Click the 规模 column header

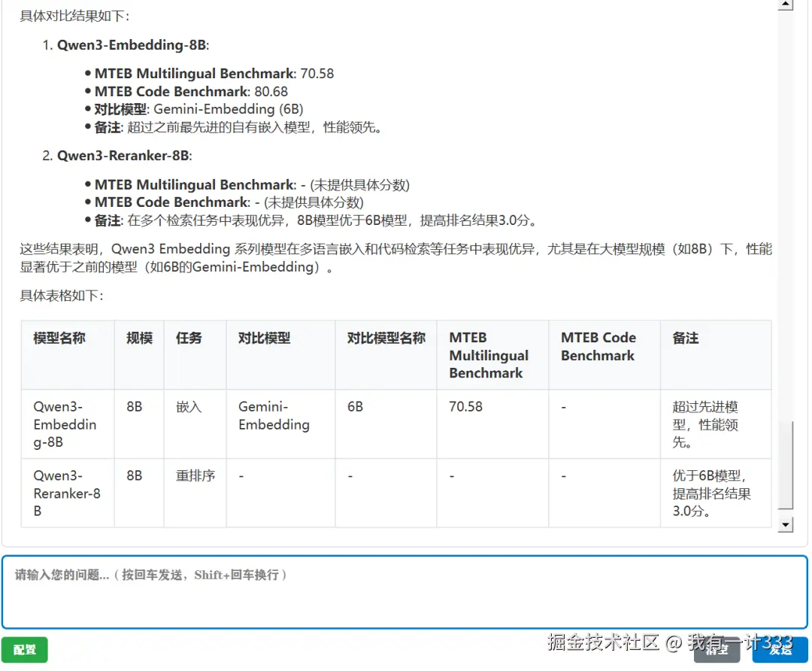click(x=138, y=338)
